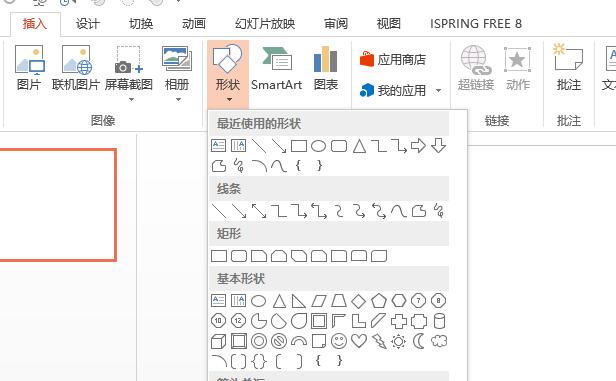Viewport: 616px width, 381px height.
Task: Select the smiley face shape
Action: [x=339, y=341]
